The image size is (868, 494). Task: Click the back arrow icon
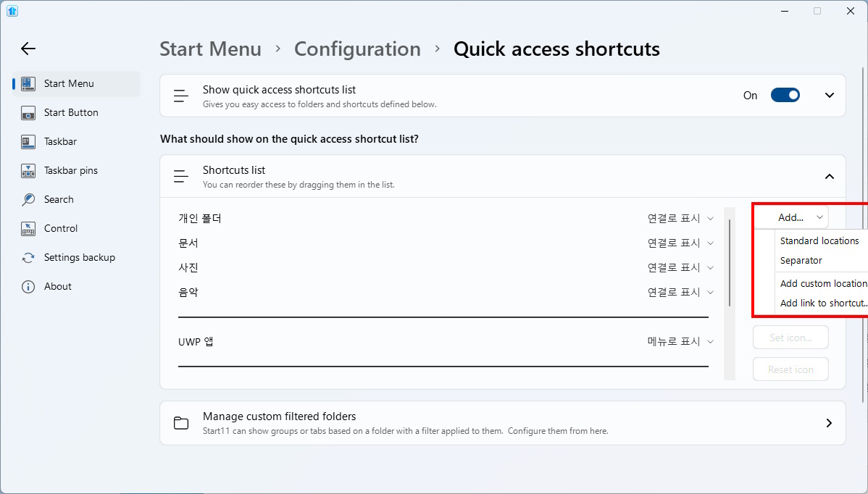pyautogui.click(x=28, y=49)
